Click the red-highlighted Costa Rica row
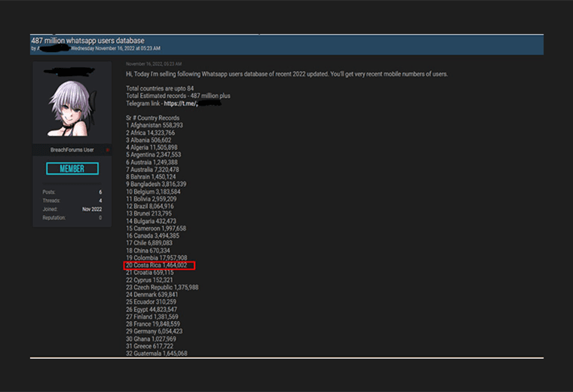Viewport: 573px width, 392px height. [159, 265]
